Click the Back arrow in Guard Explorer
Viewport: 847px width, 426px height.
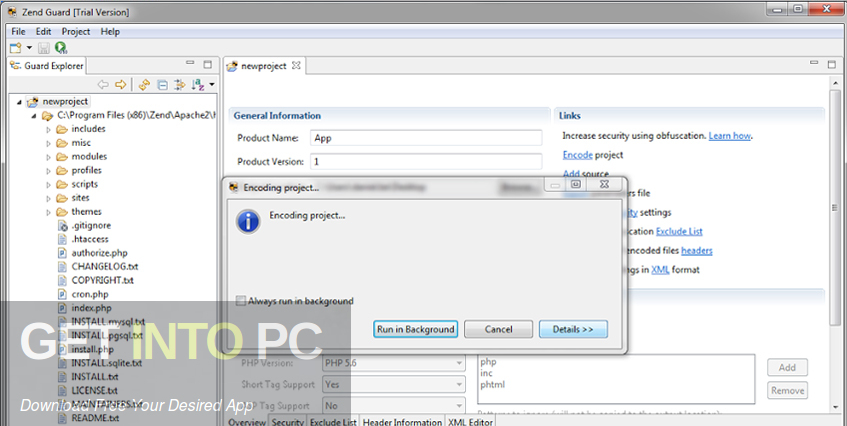point(102,85)
